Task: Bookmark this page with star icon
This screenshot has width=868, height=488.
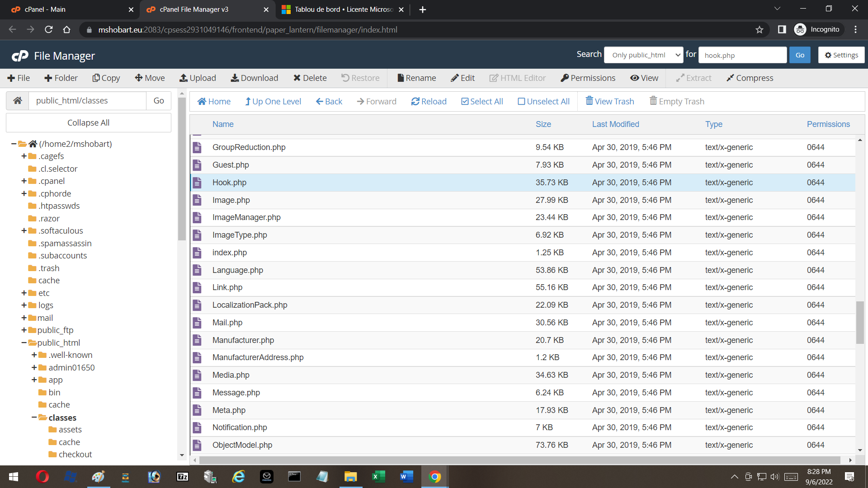Action: click(759, 29)
